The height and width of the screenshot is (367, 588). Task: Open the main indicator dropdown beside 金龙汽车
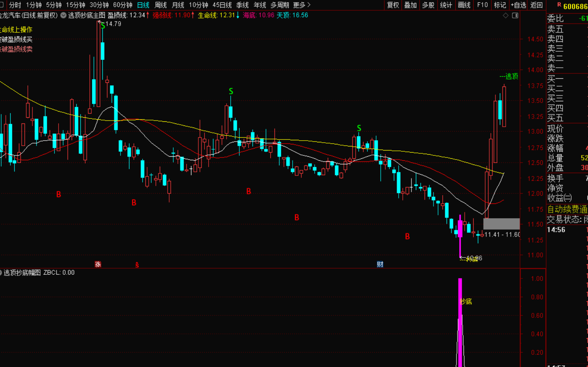(64, 15)
